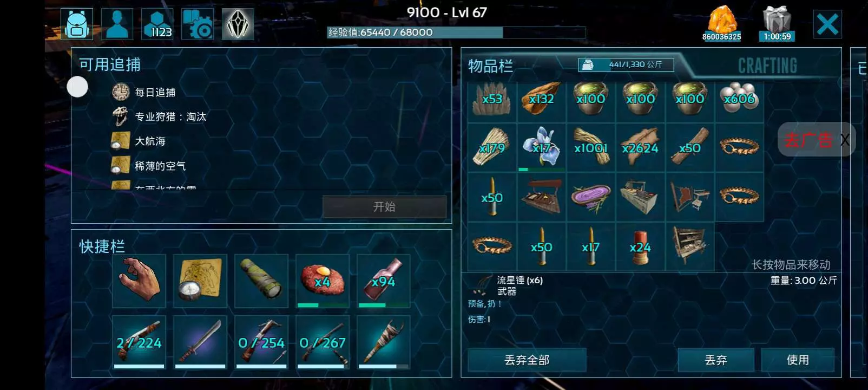Select the x94 bottle hotbar slot

[x=384, y=282]
